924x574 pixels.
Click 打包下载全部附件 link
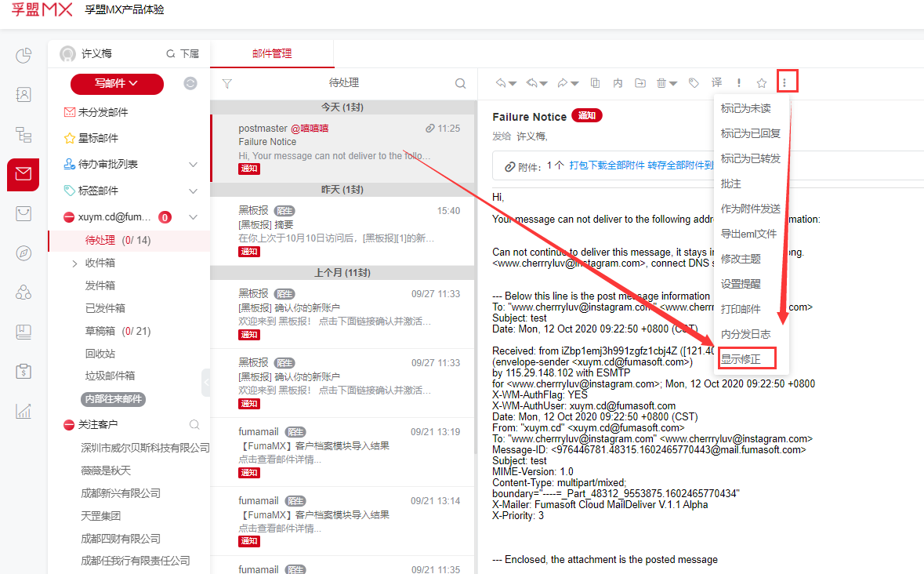point(607,165)
